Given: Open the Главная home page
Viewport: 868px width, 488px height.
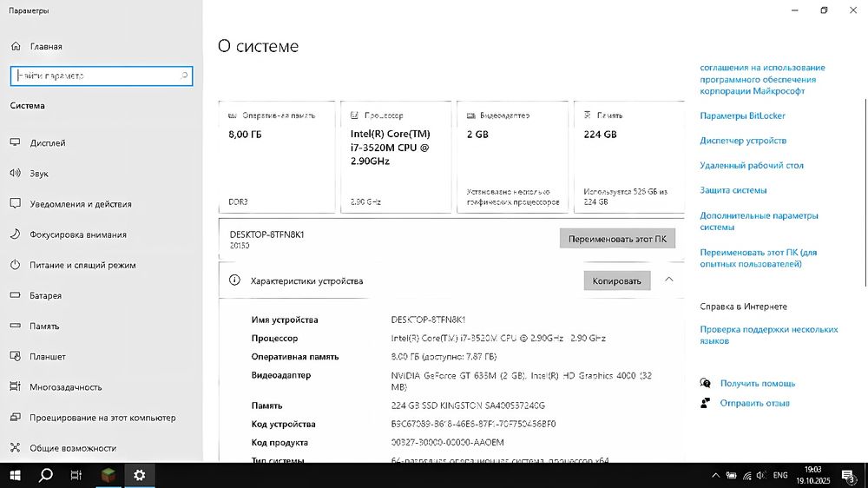Looking at the screenshot, I should pyautogui.click(x=46, y=47).
